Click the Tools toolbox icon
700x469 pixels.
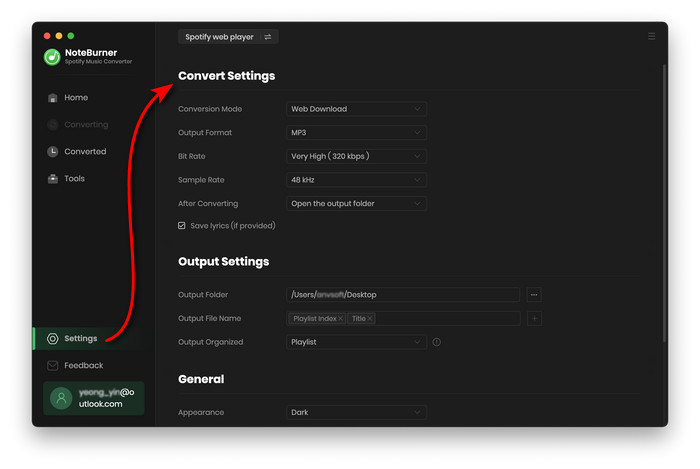[x=53, y=179]
